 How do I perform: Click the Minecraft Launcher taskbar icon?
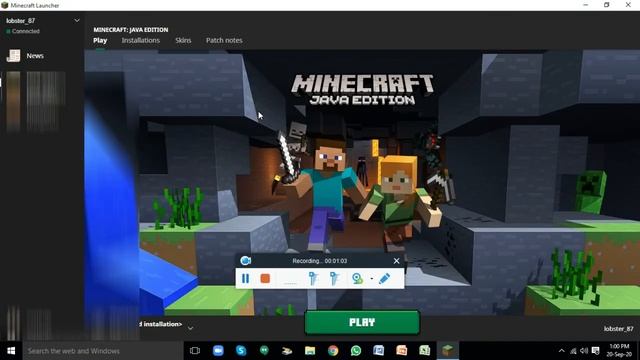pos(447,350)
